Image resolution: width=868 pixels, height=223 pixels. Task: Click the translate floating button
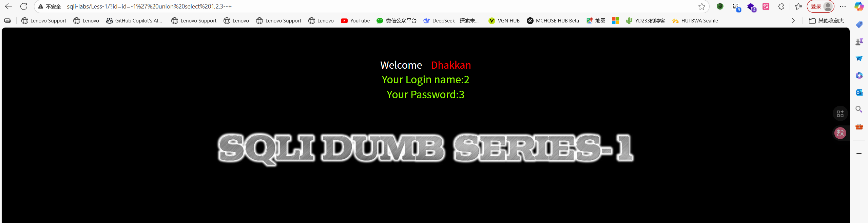coord(840,133)
